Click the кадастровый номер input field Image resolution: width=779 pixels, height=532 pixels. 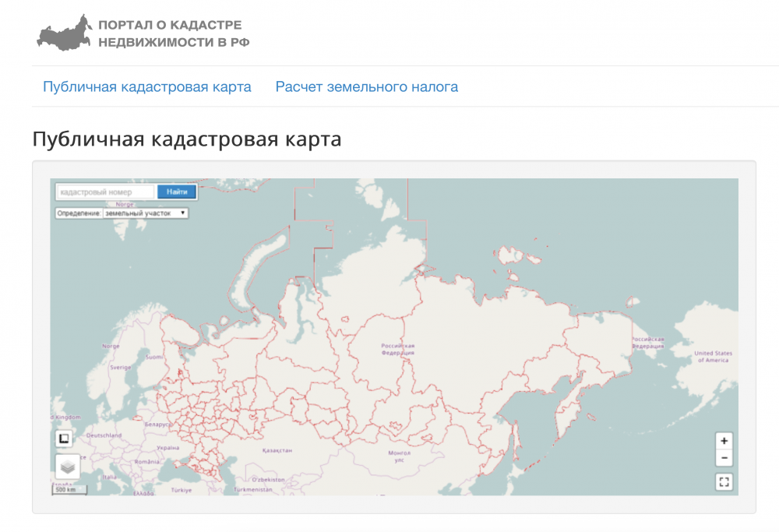[x=105, y=190]
